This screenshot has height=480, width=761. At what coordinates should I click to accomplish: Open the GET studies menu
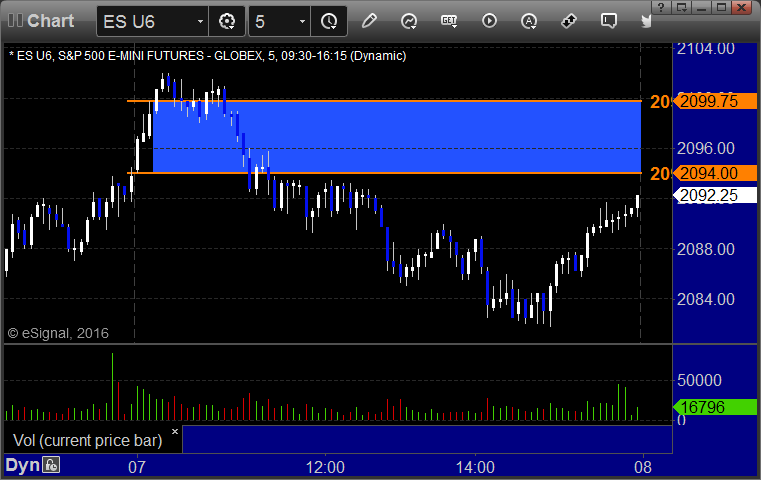(x=449, y=21)
